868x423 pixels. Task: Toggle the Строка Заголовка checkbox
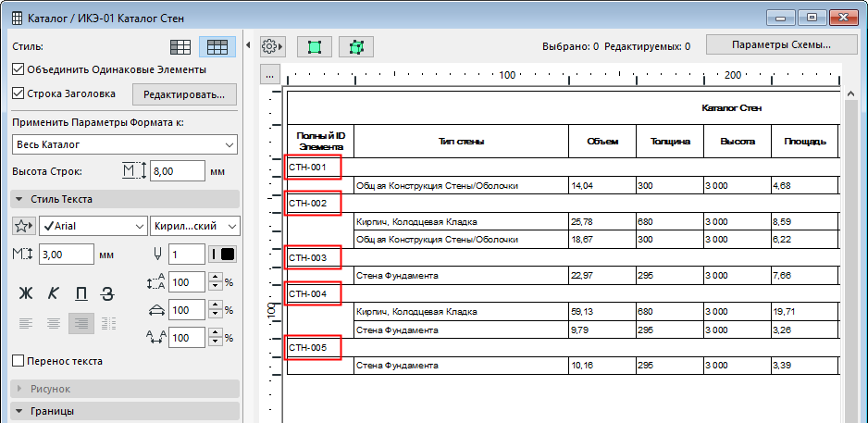click(19, 93)
